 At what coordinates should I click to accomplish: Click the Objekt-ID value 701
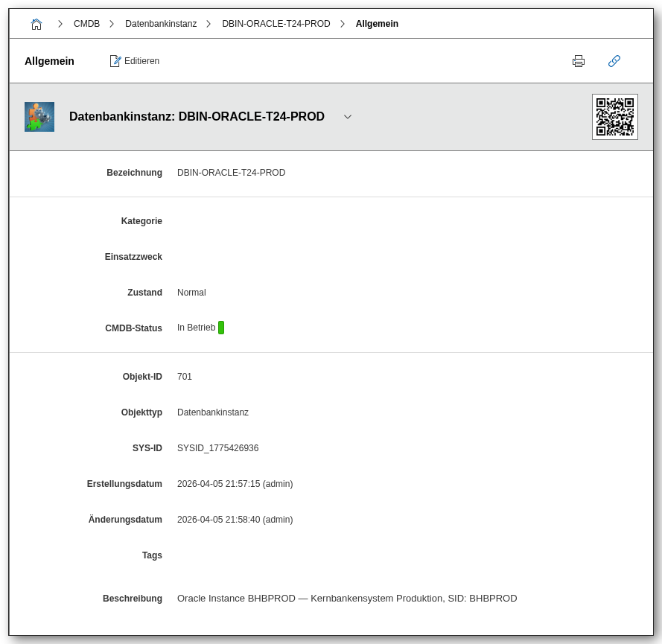pos(184,376)
